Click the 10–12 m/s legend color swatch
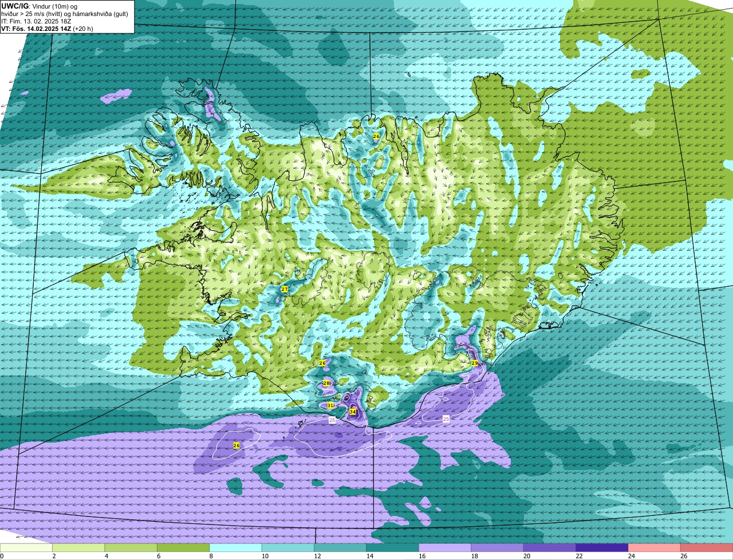This screenshot has height=560, width=733. (288, 548)
